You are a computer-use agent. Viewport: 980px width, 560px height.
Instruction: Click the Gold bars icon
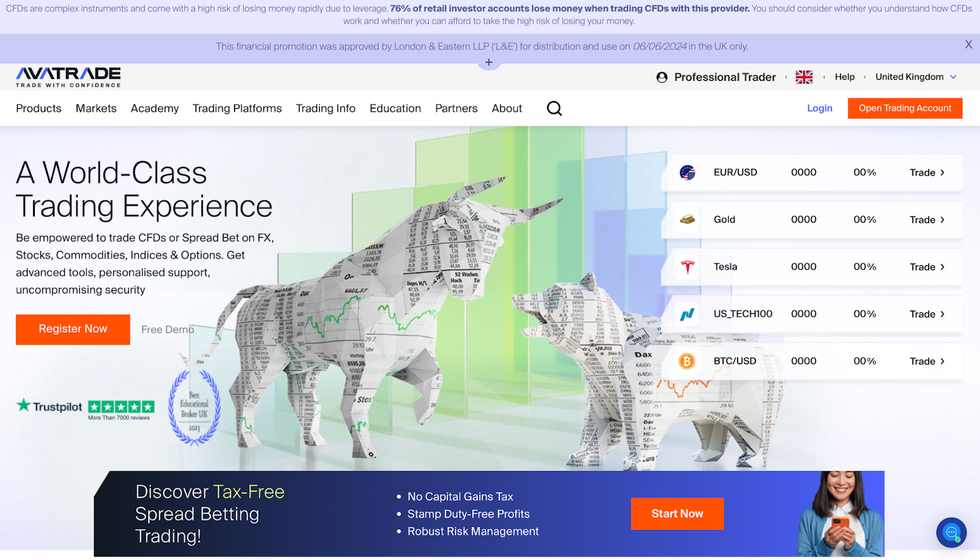[687, 219]
